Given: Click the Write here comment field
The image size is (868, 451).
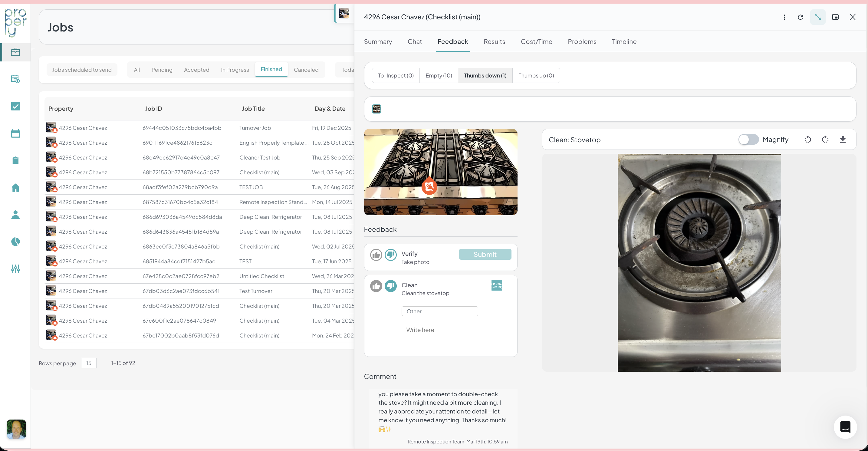Looking at the screenshot, I should [420, 330].
